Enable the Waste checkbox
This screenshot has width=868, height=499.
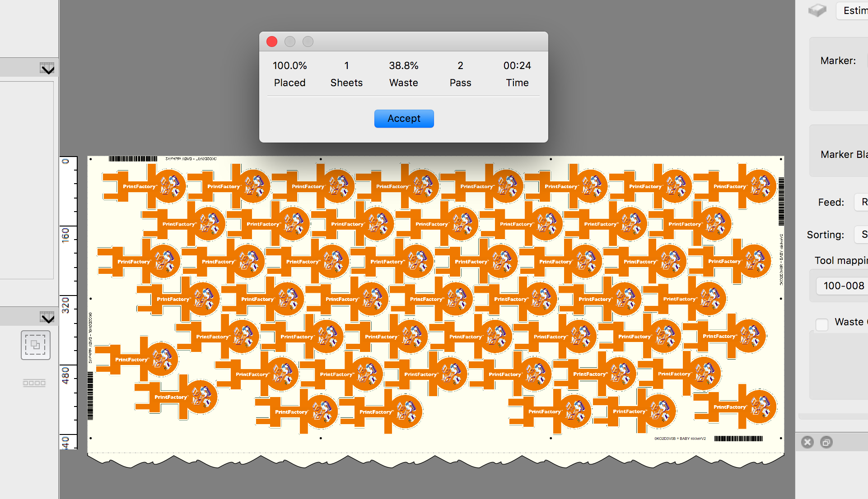coord(822,324)
